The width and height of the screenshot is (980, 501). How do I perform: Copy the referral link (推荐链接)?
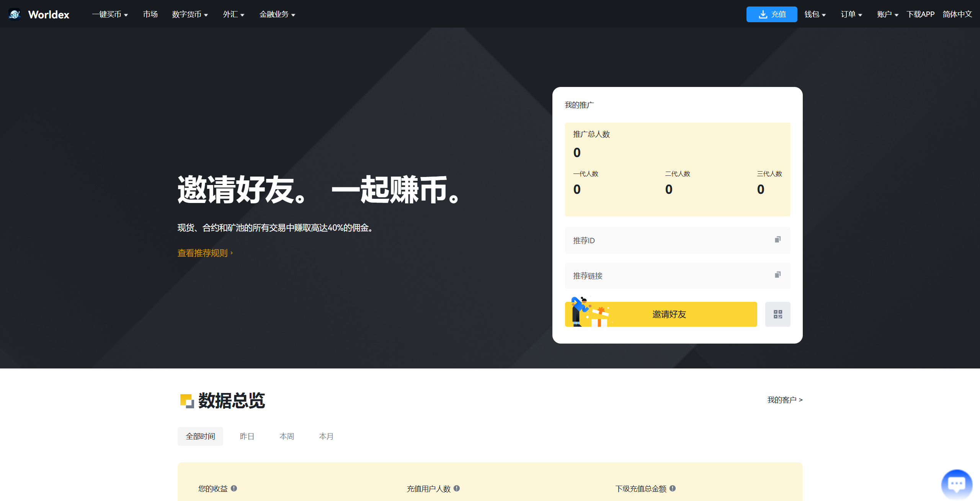[x=777, y=275]
